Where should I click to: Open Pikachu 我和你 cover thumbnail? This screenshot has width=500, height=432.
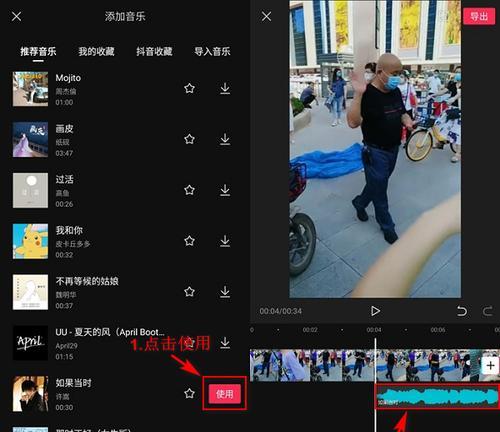tap(30, 241)
